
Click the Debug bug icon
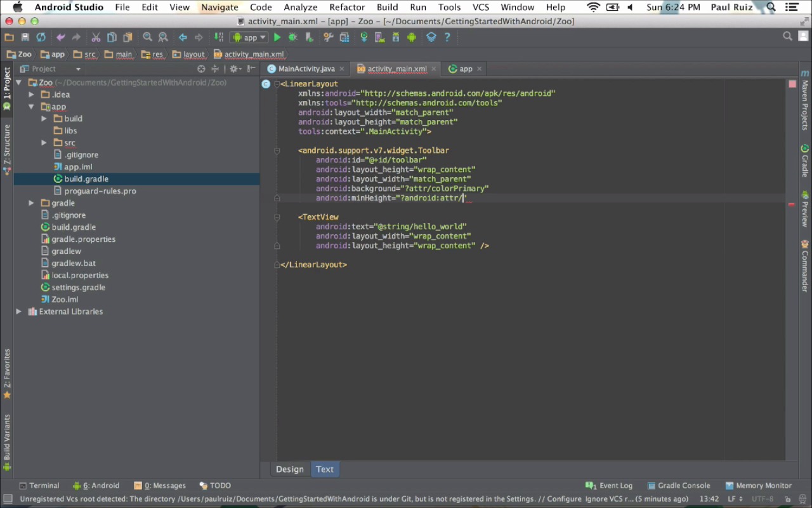tap(292, 37)
